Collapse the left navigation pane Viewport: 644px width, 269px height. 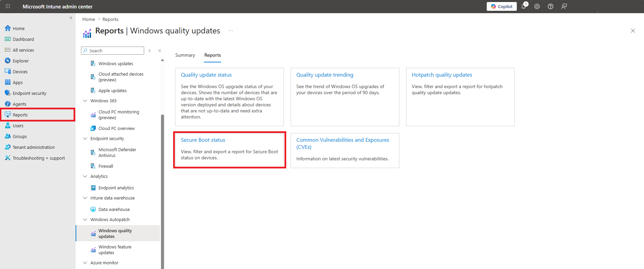[x=71, y=18]
